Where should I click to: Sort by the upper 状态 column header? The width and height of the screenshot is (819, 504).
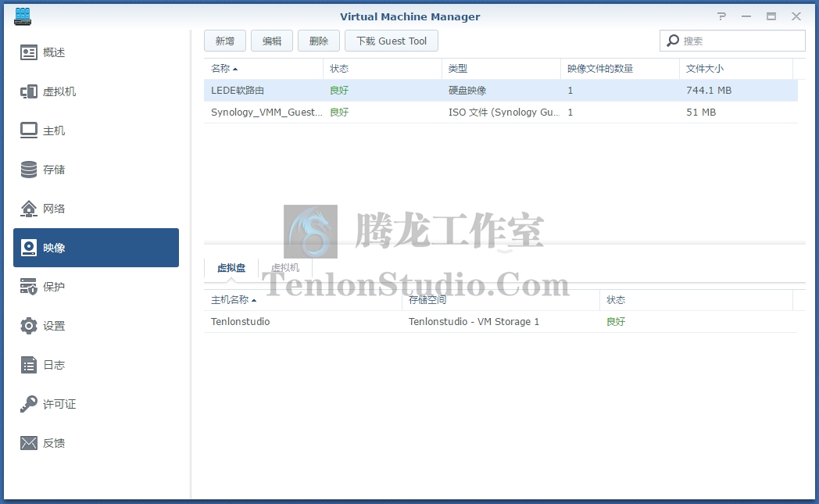click(382, 69)
